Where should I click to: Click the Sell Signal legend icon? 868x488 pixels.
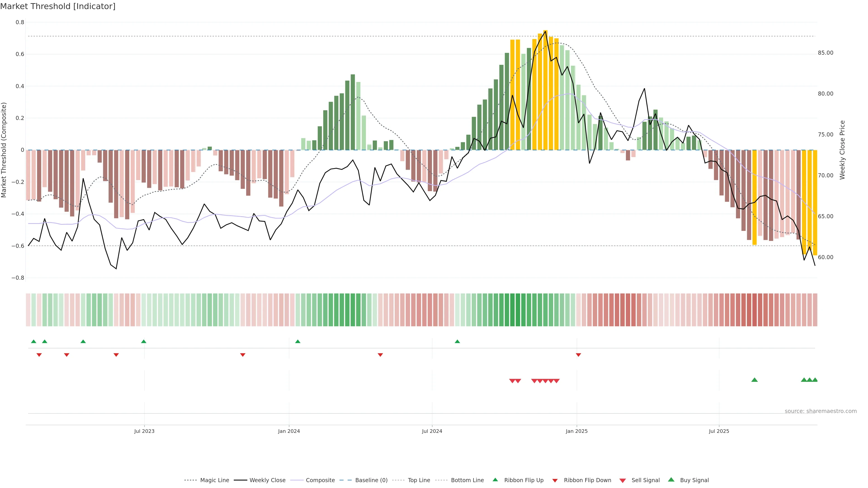[x=623, y=481]
